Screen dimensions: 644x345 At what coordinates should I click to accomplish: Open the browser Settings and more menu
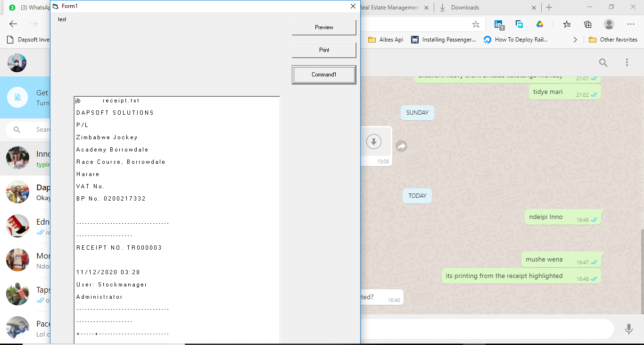[631, 24]
